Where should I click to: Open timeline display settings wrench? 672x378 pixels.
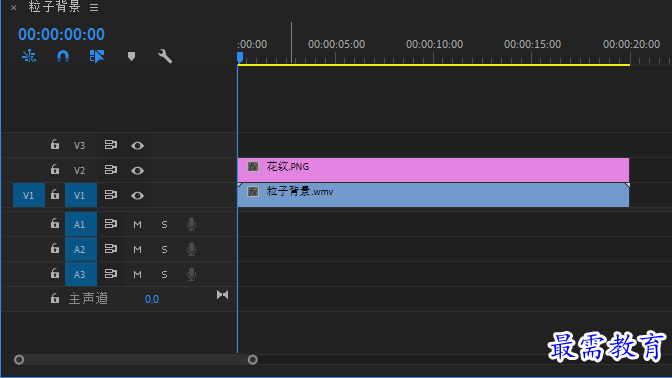[165, 56]
